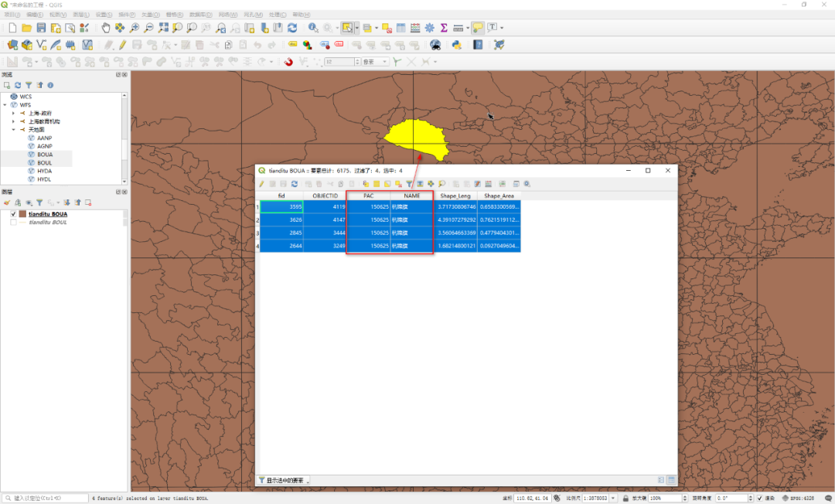
Task: Click the brown color swatch of tianditu BOUA
Action: [23, 214]
